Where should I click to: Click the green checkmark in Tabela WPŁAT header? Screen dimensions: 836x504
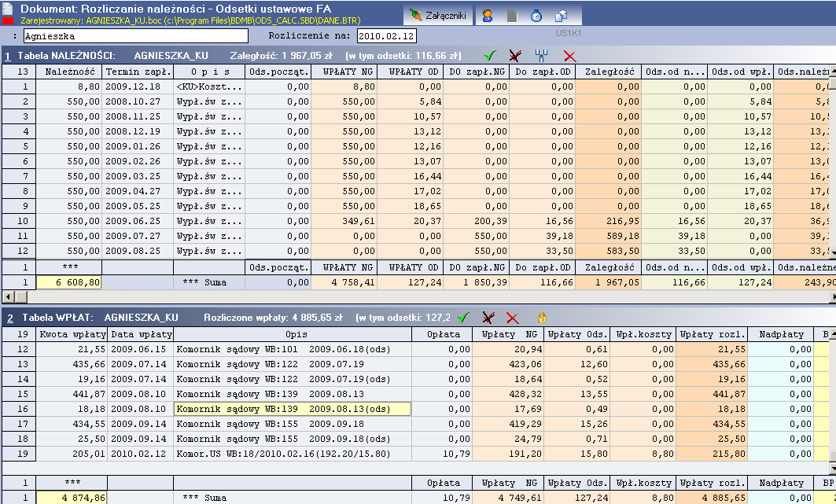pos(463,318)
